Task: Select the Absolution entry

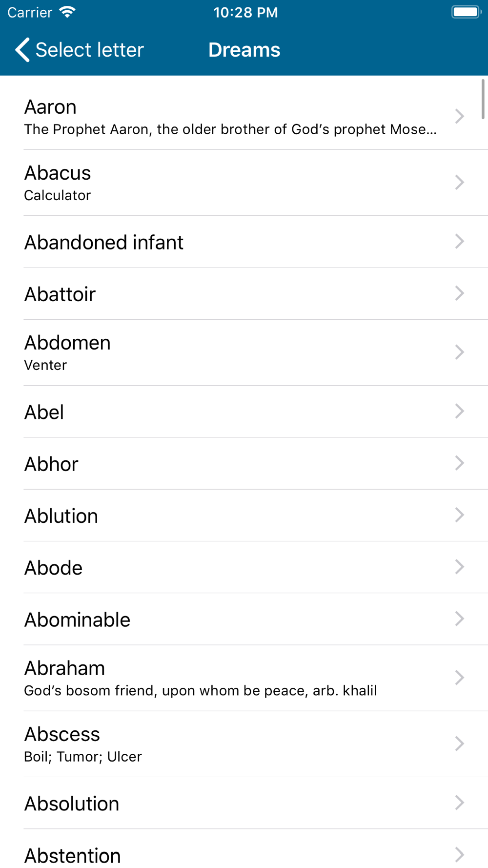Action: coord(244,803)
